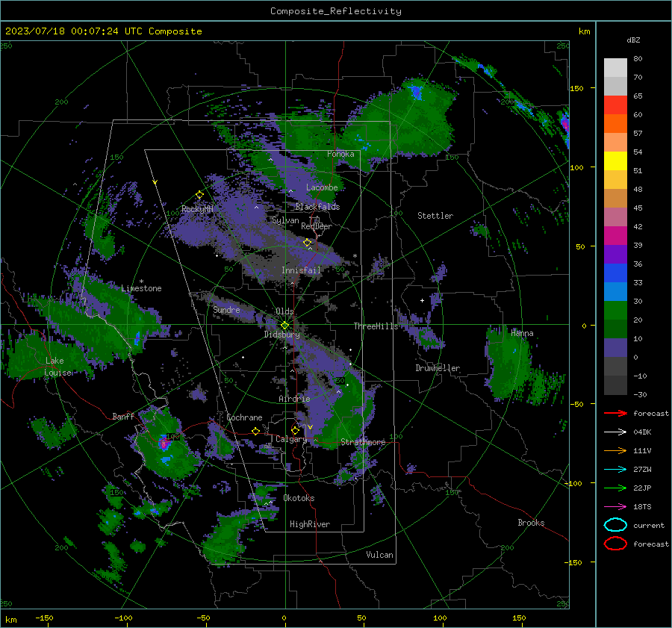Click the Lacombe city label
The height and width of the screenshot is (628, 672).
tap(322, 187)
